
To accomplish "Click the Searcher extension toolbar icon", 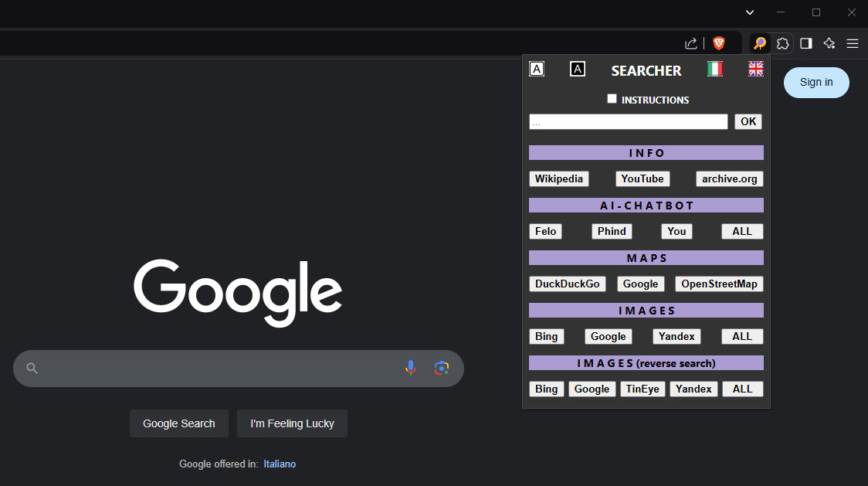I will 760,43.
